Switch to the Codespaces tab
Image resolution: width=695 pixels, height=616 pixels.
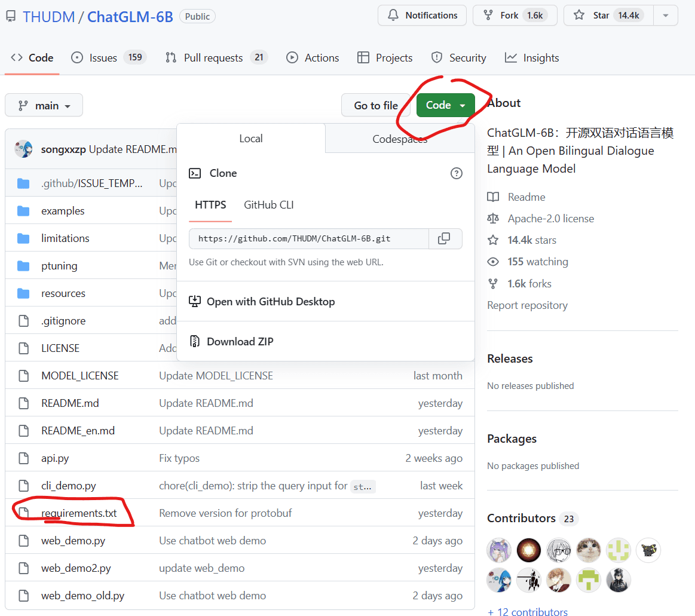tap(399, 138)
